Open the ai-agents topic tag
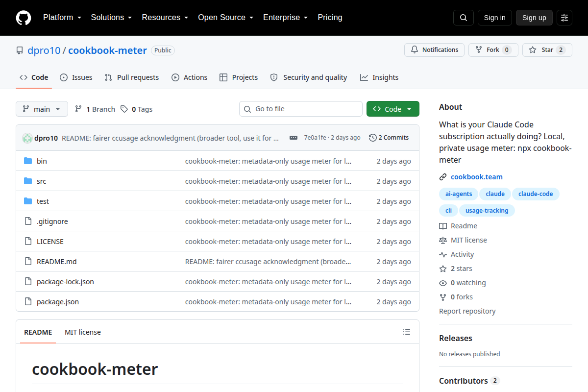Screen dimensions: 588x392 pyautogui.click(x=459, y=194)
